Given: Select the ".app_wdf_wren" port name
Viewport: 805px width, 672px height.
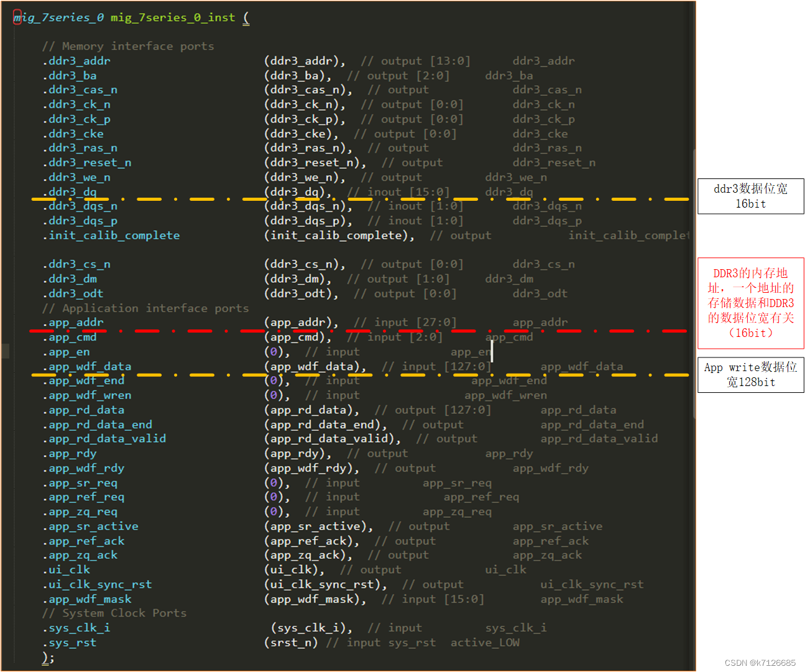Looking at the screenshot, I should (x=86, y=395).
